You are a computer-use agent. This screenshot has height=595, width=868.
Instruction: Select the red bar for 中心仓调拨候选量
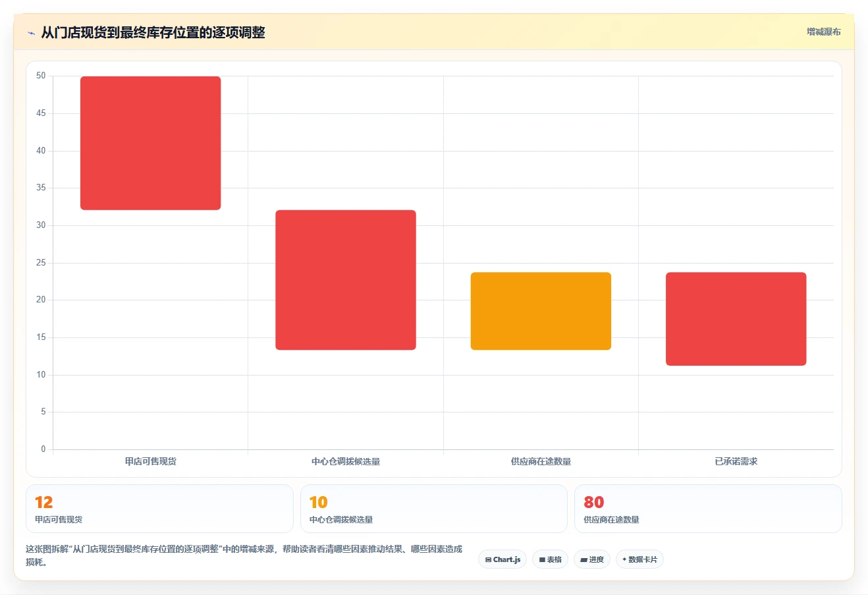346,280
